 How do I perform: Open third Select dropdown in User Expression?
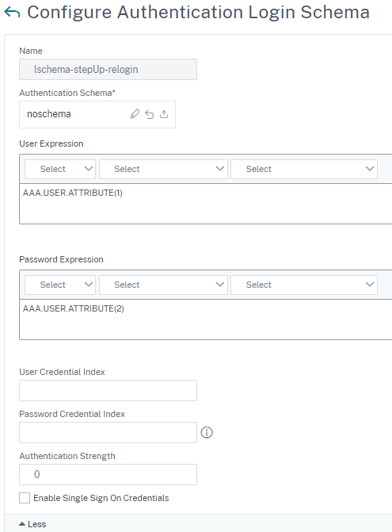click(304, 169)
